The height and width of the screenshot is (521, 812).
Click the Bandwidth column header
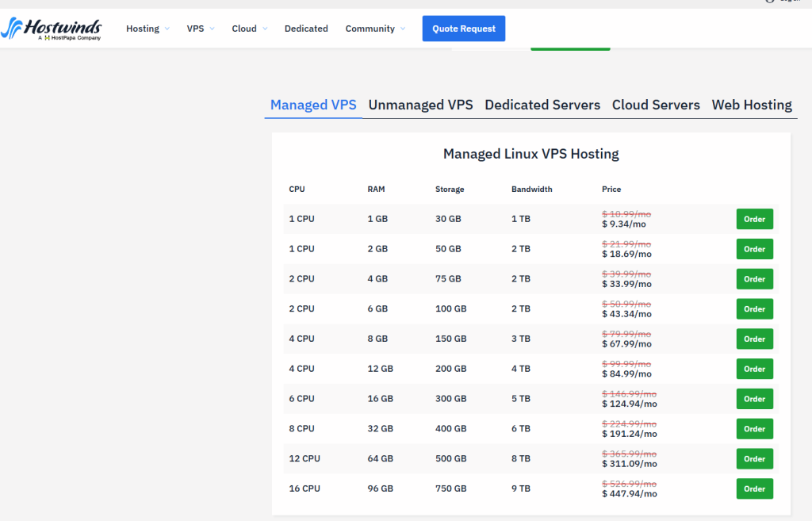tap(532, 189)
